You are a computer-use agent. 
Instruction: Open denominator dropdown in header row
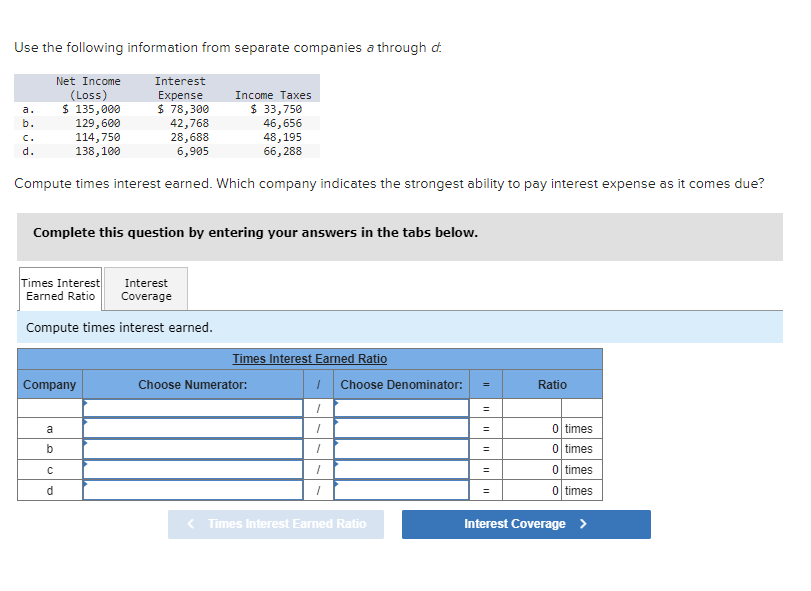pyautogui.click(x=401, y=408)
